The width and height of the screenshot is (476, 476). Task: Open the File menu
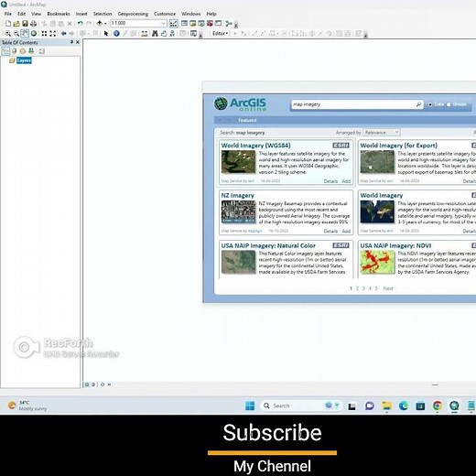pos(8,14)
